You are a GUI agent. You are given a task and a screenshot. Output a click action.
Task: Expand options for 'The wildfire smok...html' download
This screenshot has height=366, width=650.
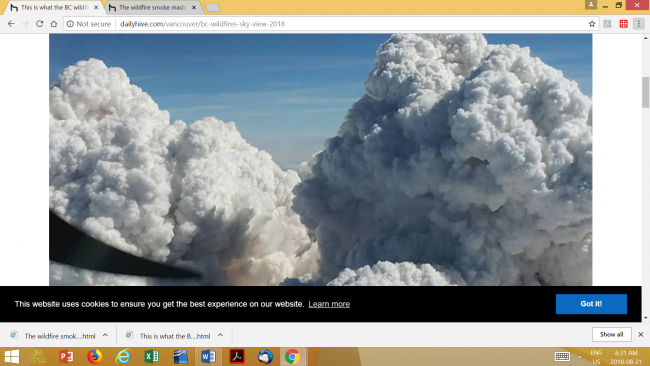tap(105, 335)
